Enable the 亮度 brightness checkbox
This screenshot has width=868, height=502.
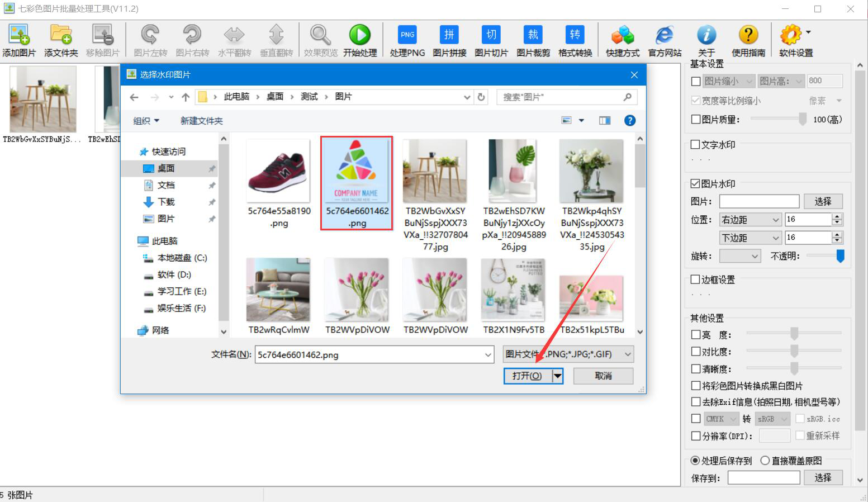(x=696, y=335)
